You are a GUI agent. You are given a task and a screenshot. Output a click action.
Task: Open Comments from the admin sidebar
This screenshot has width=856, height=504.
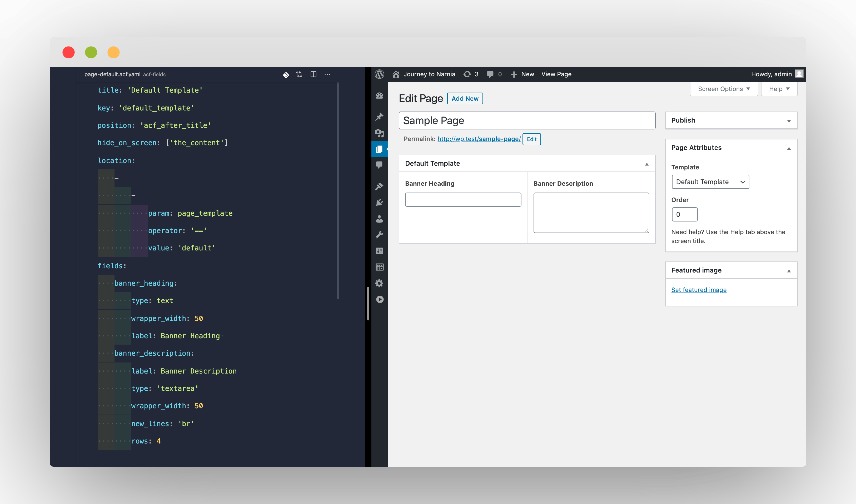[379, 165]
